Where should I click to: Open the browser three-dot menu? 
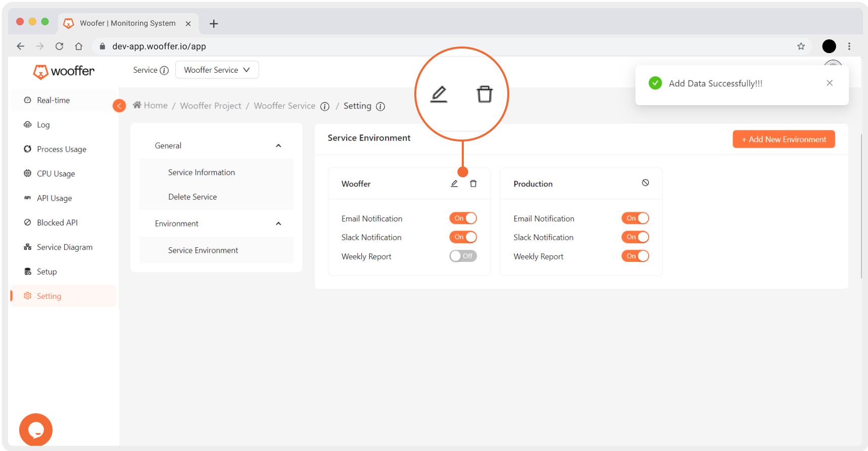[849, 46]
